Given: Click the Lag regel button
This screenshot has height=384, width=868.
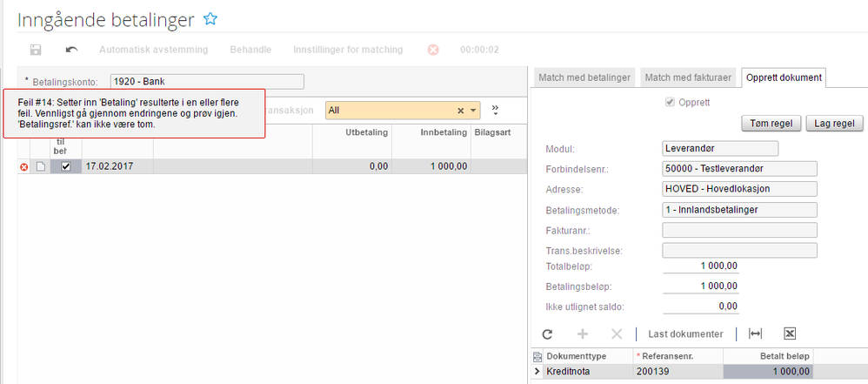Looking at the screenshot, I should (834, 124).
